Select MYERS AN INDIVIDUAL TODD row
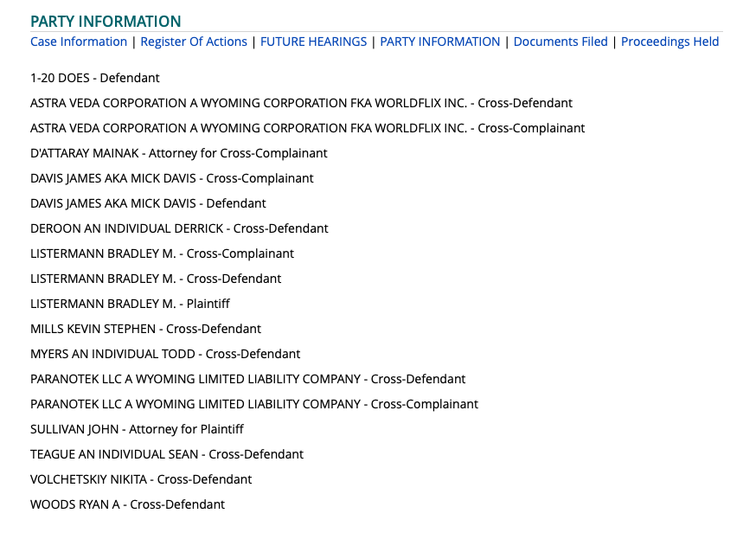This screenshot has width=756, height=539. (x=165, y=354)
